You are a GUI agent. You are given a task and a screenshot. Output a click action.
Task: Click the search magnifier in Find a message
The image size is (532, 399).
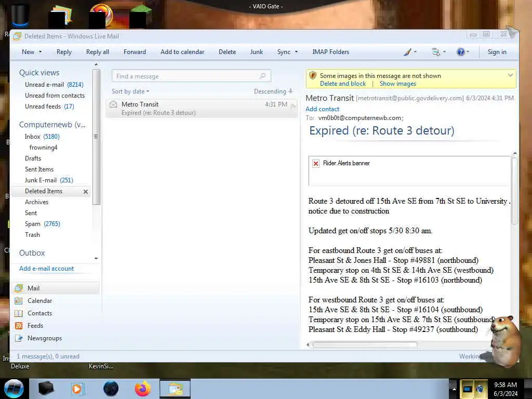(262, 76)
